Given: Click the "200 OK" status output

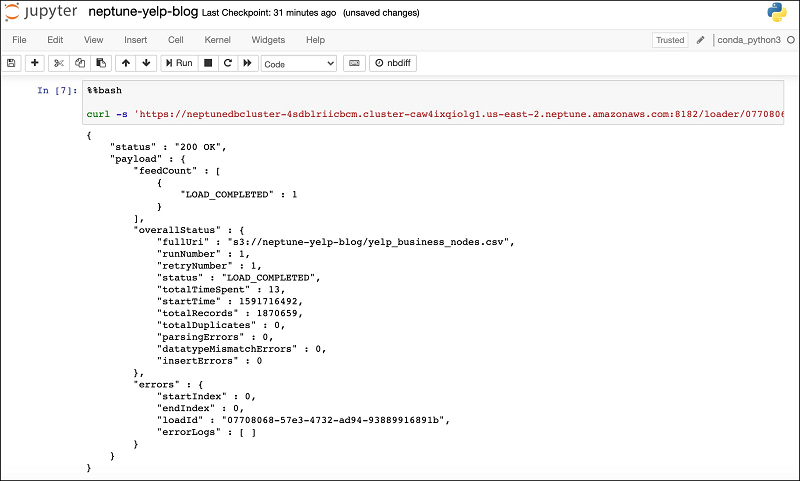Looking at the screenshot, I should pos(168,147).
